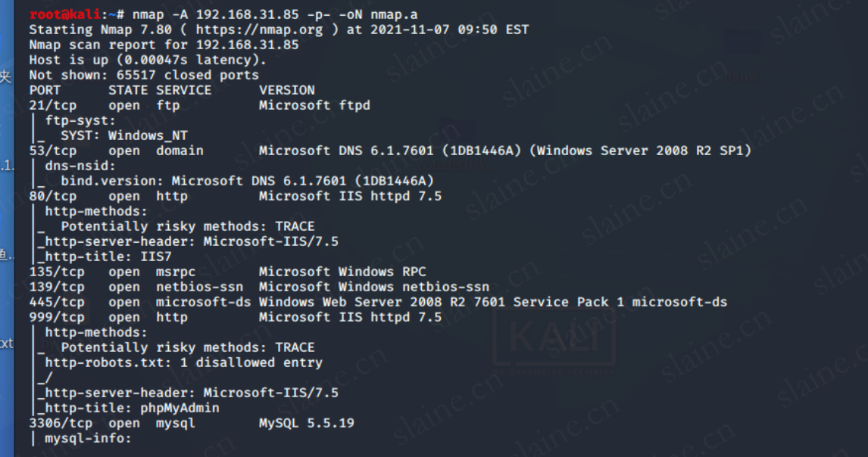
Task: Click the bind.version Microsoft DNS line
Action: point(247,181)
